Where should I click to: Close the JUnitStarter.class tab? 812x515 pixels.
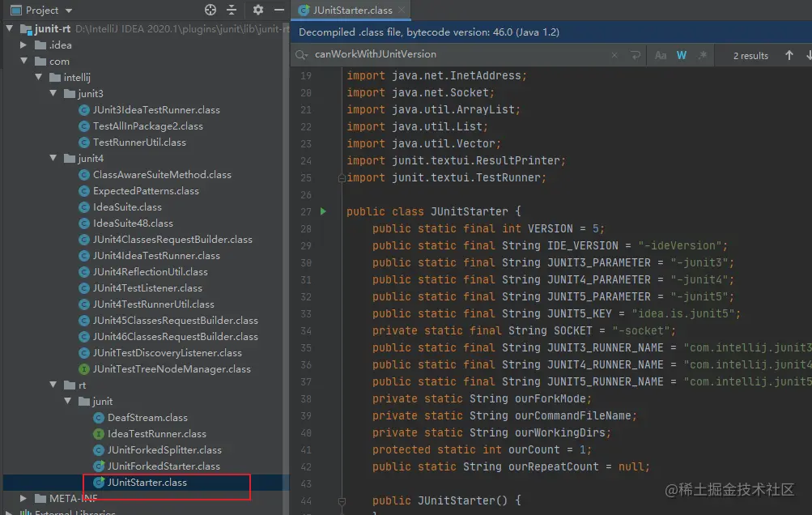402,10
